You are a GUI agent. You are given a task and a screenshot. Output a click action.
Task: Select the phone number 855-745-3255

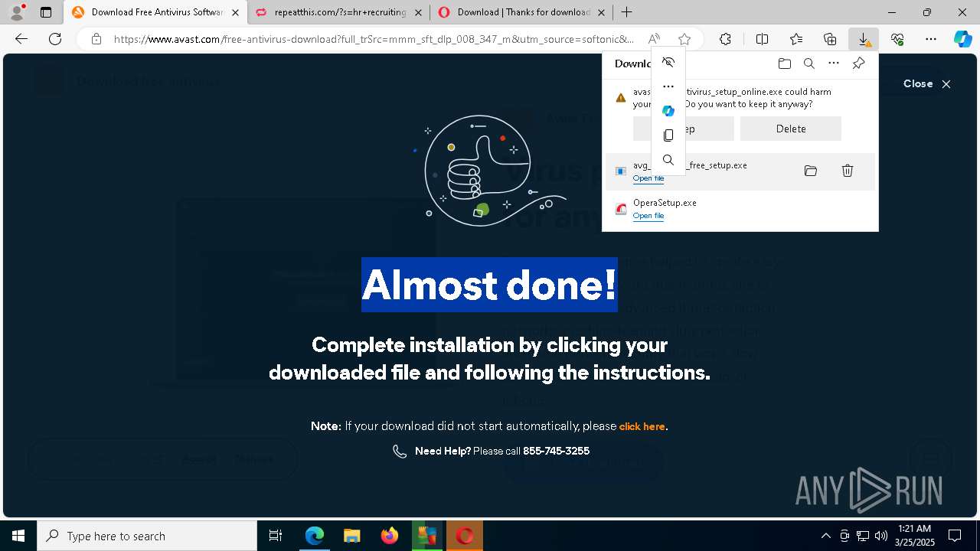[x=556, y=451]
